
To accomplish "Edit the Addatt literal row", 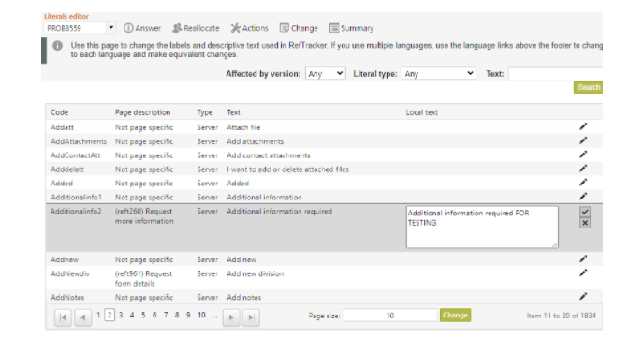I will (583, 126).
